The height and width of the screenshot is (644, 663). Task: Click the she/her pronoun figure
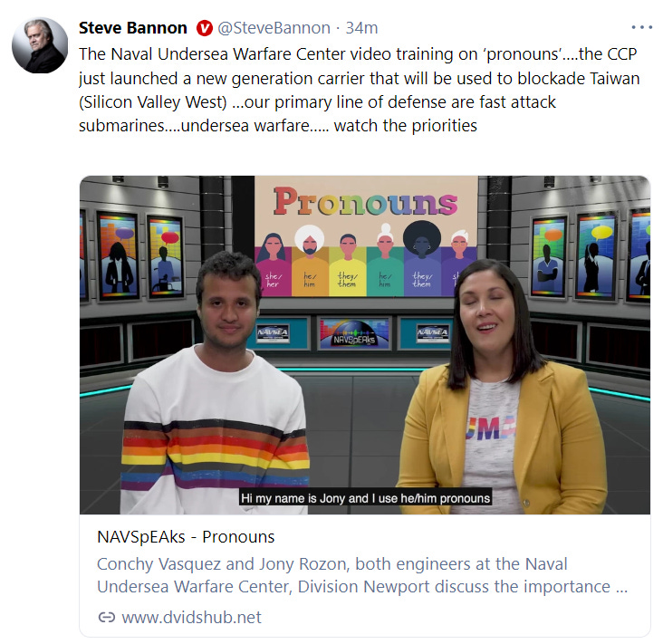coord(273,264)
